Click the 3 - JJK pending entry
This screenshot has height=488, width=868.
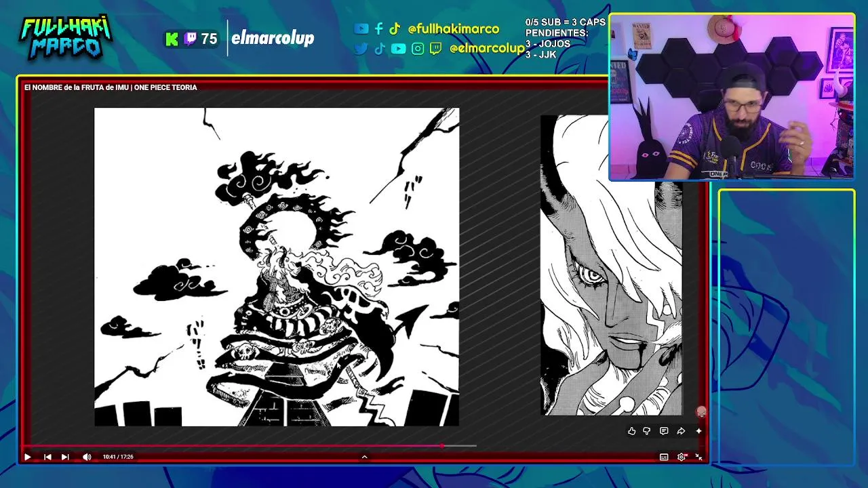click(541, 54)
